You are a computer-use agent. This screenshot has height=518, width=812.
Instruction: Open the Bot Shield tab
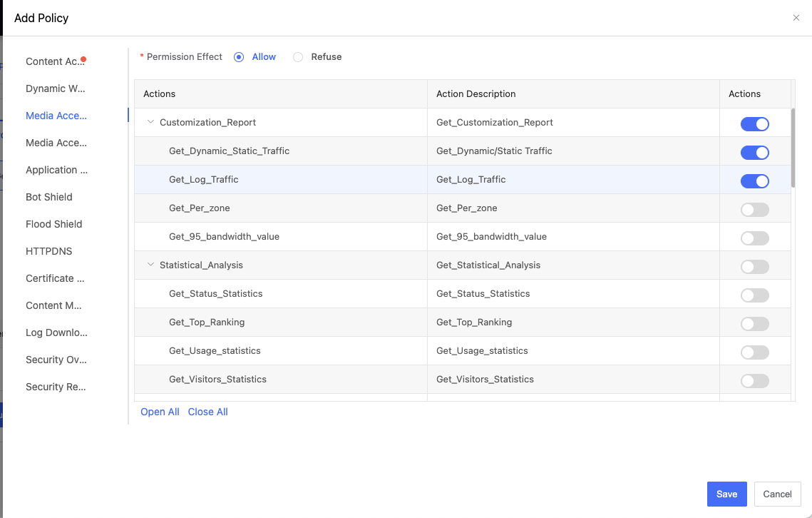point(49,197)
